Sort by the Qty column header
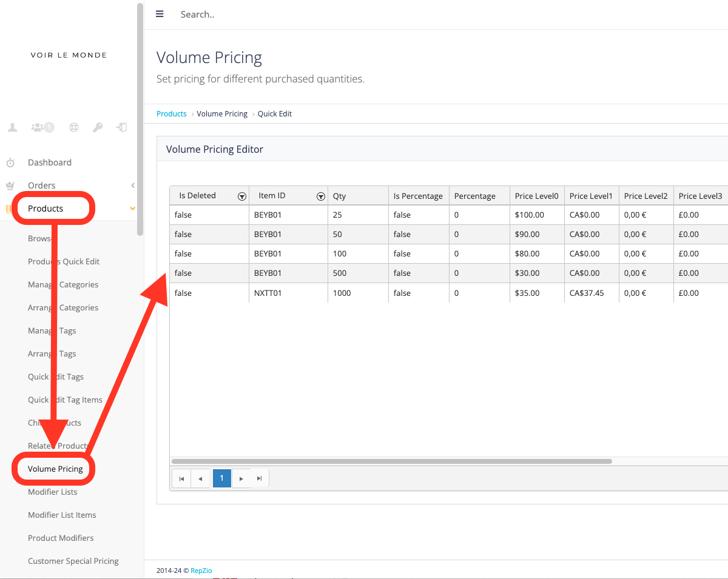 coord(358,196)
